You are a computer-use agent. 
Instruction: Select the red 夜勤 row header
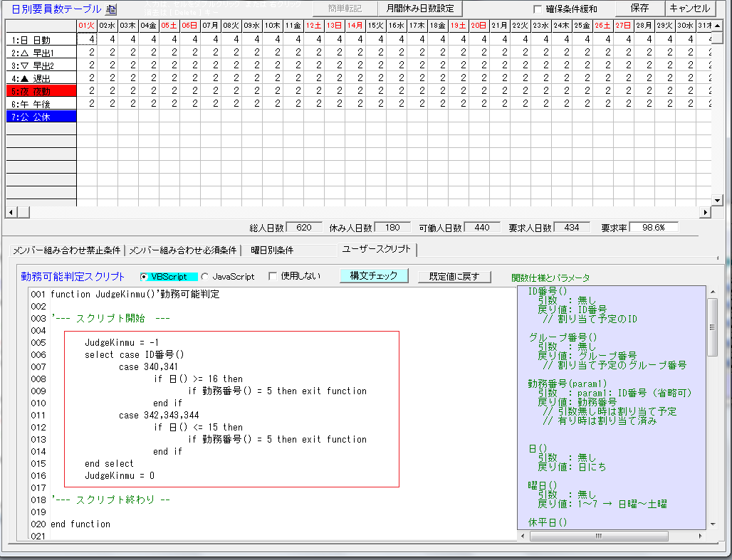click(x=41, y=91)
